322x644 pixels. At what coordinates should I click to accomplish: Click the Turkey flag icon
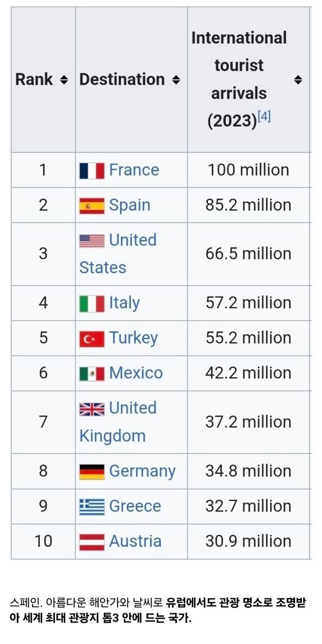(x=92, y=339)
